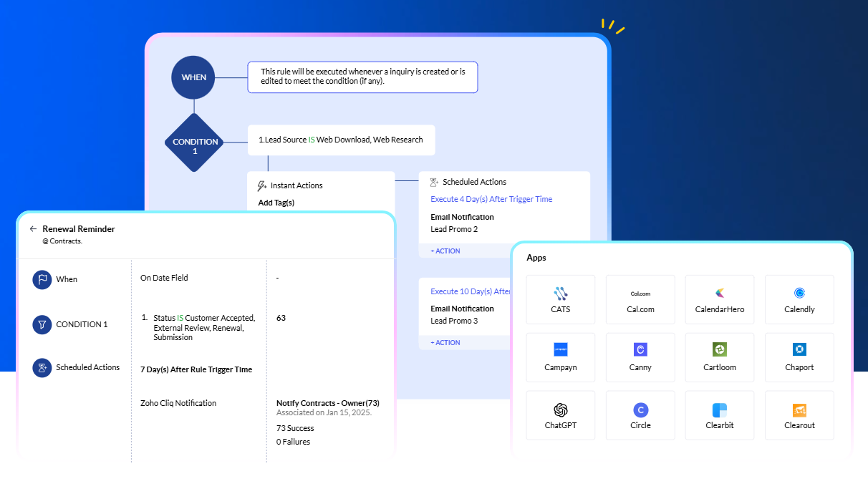The height and width of the screenshot is (494, 868).
Task: Click the Scheduled Actions hourglass icon in sidebar
Action: point(42,367)
